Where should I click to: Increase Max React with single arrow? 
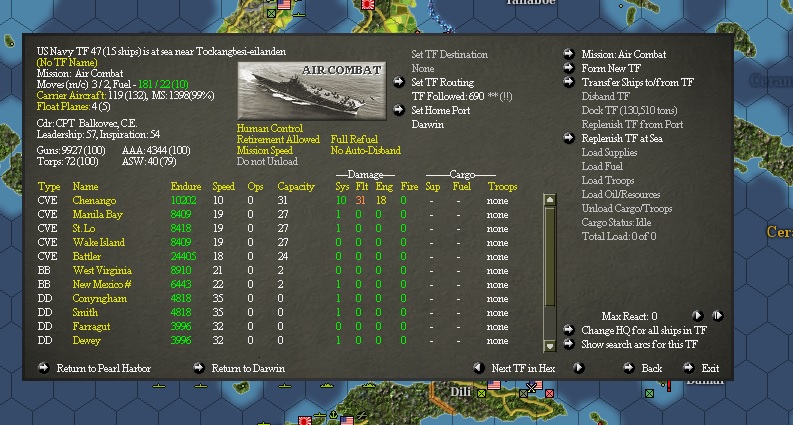pyautogui.click(x=697, y=316)
